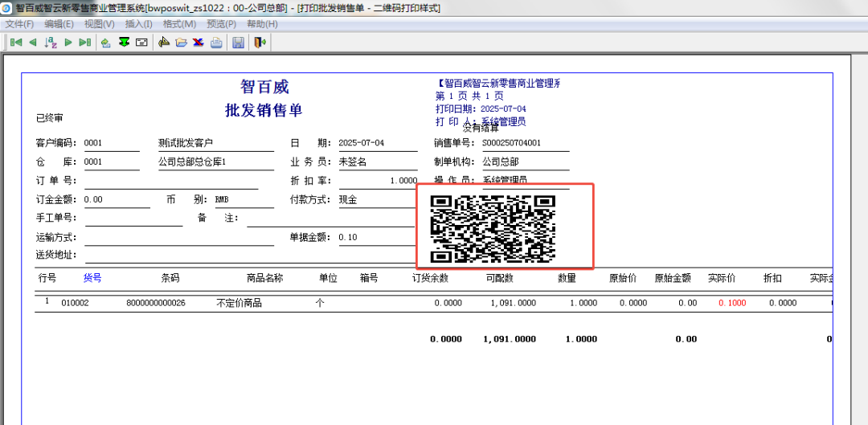Screen dimensions: 868x425
Task: Click the red-blue X delete icon
Action: click(x=199, y=42)
